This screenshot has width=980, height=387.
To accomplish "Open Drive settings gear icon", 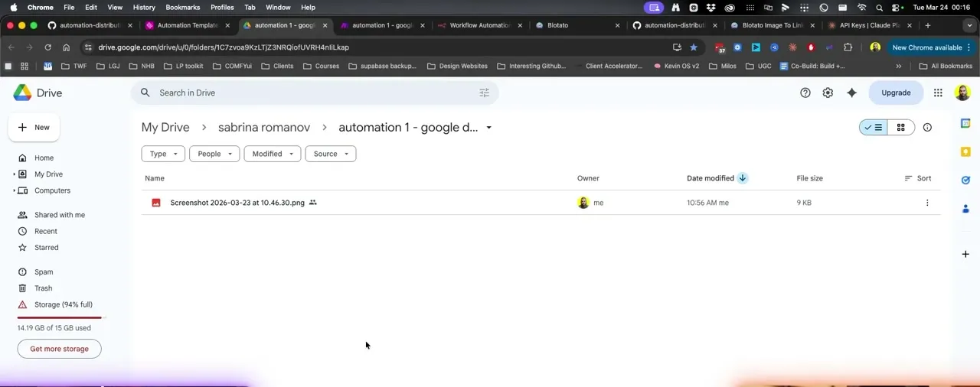I will coord(828,93).
